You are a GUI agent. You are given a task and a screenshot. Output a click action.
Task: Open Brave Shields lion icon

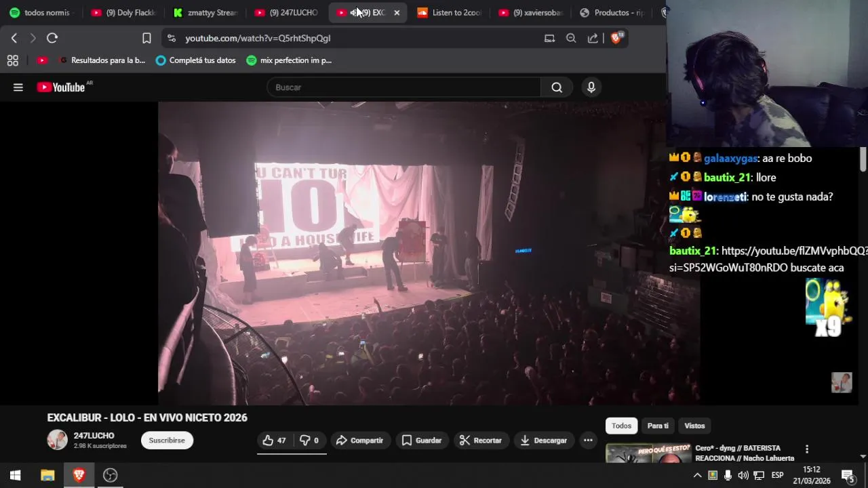[x=616, y=38]
